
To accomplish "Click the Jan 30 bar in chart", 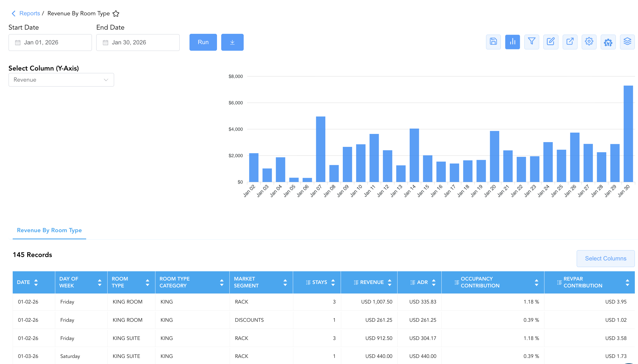I will click(628, 134).
